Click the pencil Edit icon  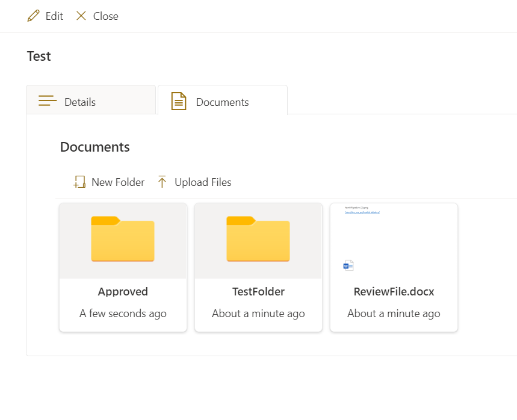[x=33, y=16]
